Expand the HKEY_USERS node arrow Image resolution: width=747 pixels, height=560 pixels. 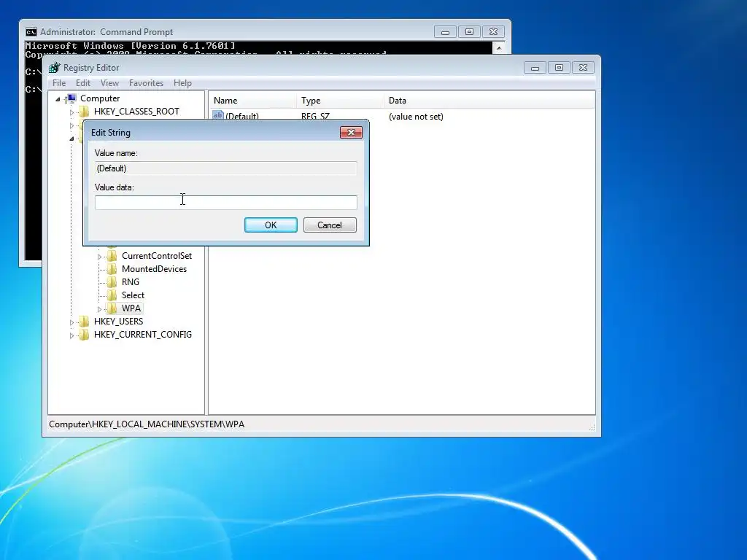72,322
